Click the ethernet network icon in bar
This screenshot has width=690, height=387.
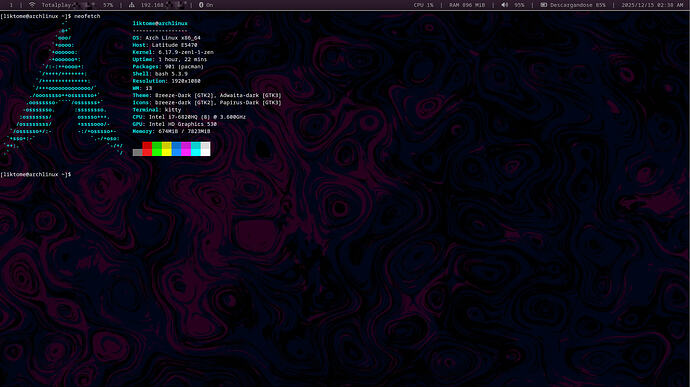[x=132, y=5]
